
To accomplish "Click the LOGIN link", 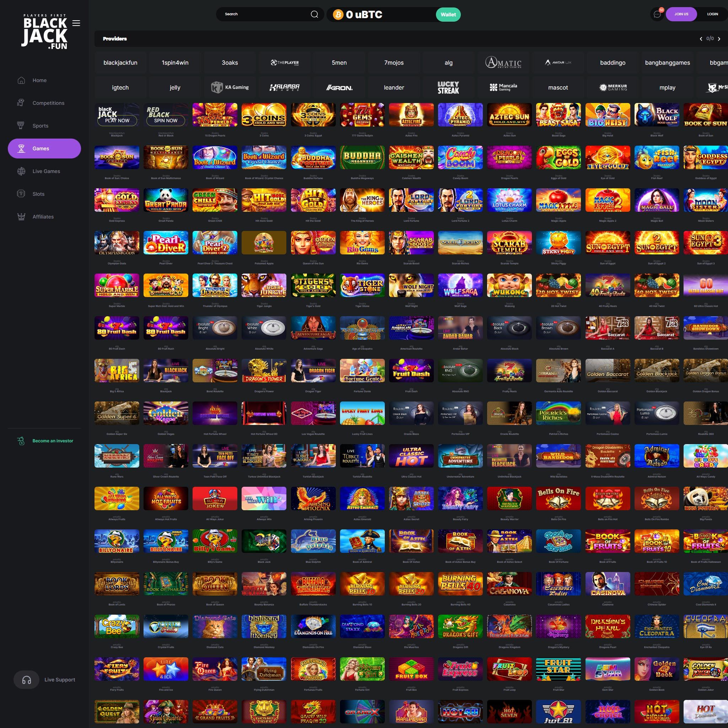I will click(712, 14).
